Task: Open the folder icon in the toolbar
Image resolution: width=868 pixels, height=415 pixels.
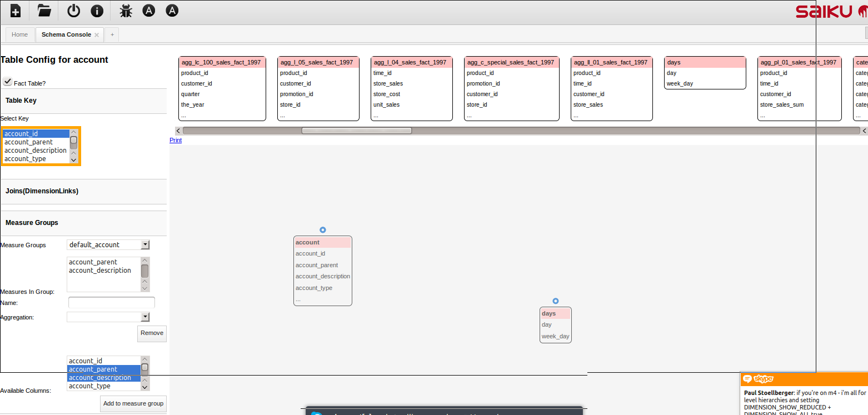Action: (44, 11)
